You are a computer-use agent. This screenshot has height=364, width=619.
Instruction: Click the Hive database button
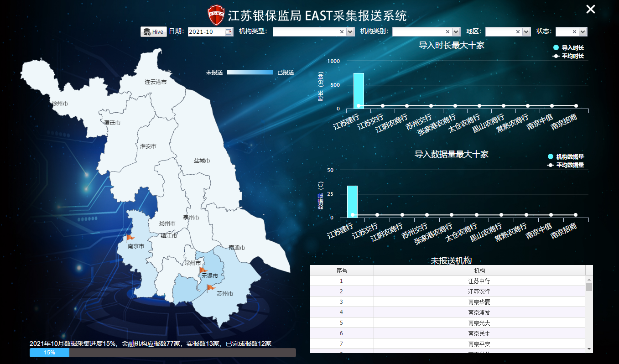pyautogui.click(x=153, y=31)
